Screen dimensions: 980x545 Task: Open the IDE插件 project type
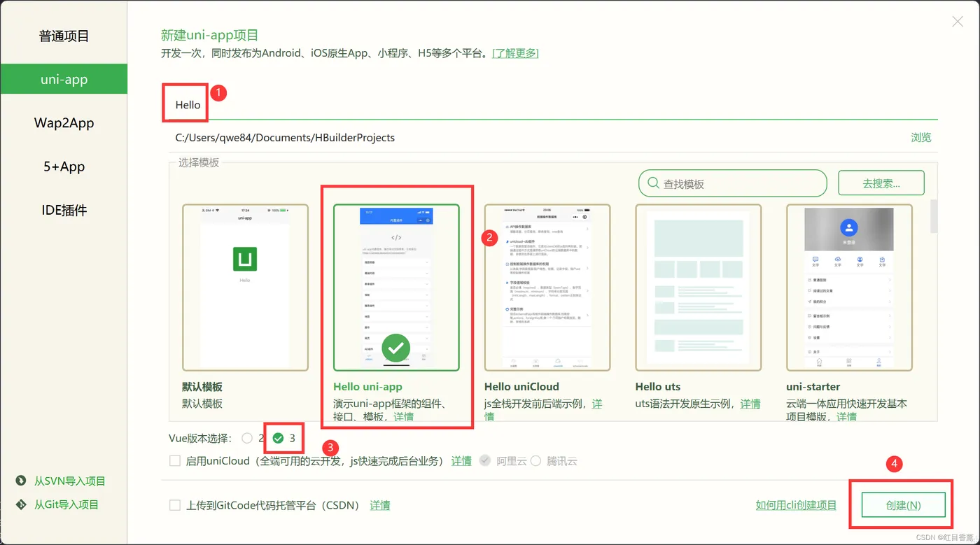[64, 210]
